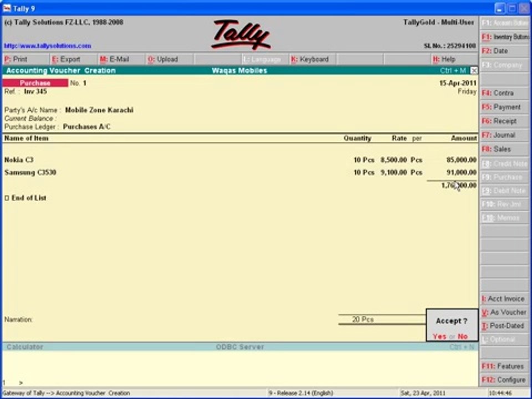
Task: Toggle As Voucher mode
Action: pyautogui.click(x=505, y=312)
